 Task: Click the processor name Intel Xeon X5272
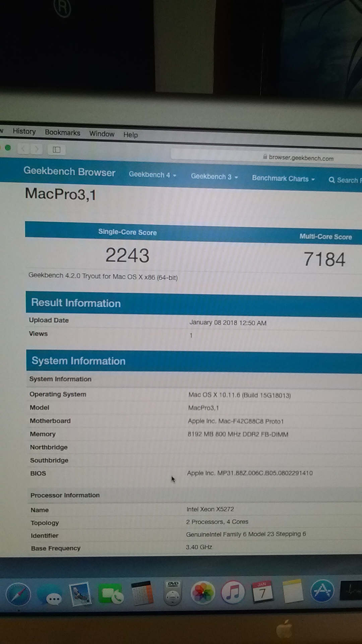(x=210, y=509)
